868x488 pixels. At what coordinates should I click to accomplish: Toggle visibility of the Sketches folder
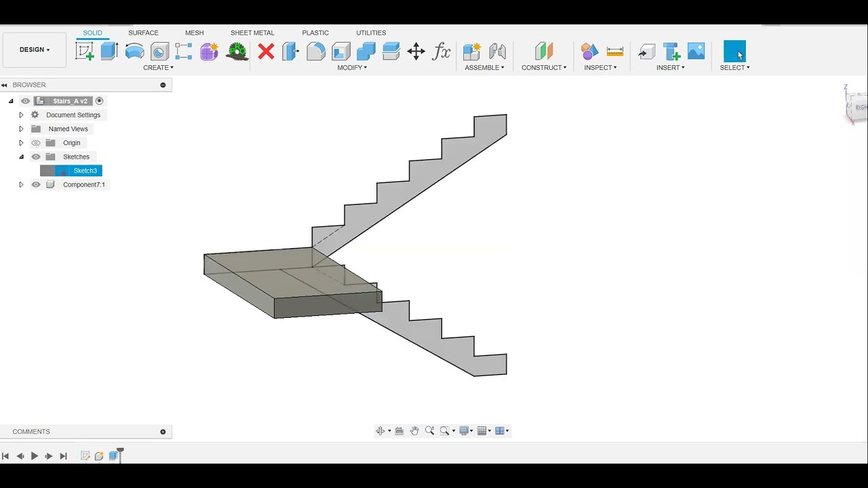point(36,157)
